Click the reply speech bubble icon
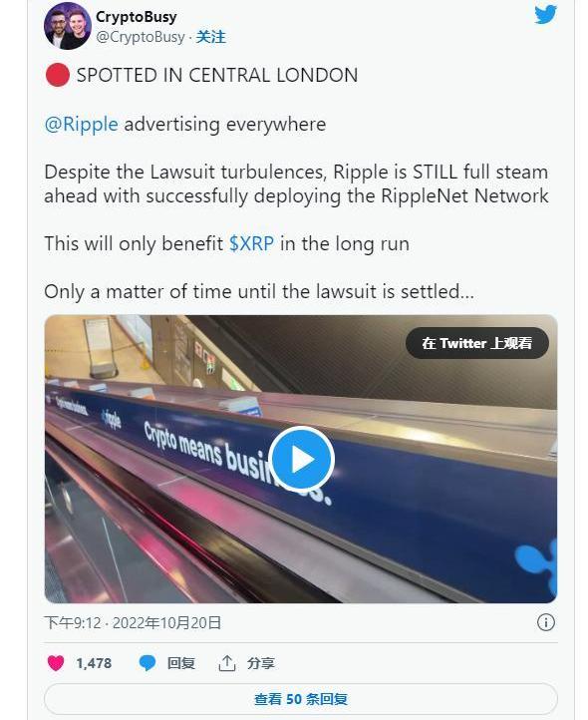This screenshot has width=588, height=720. [x=147, y=663]
